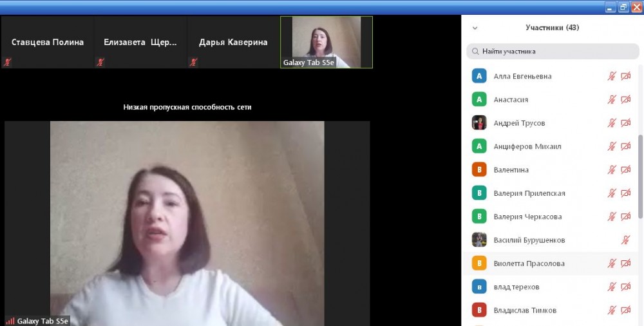Screen dimensions: 644x326
Task: Select participant Анциферов Михаил in the list
Action: click(527, 146)
